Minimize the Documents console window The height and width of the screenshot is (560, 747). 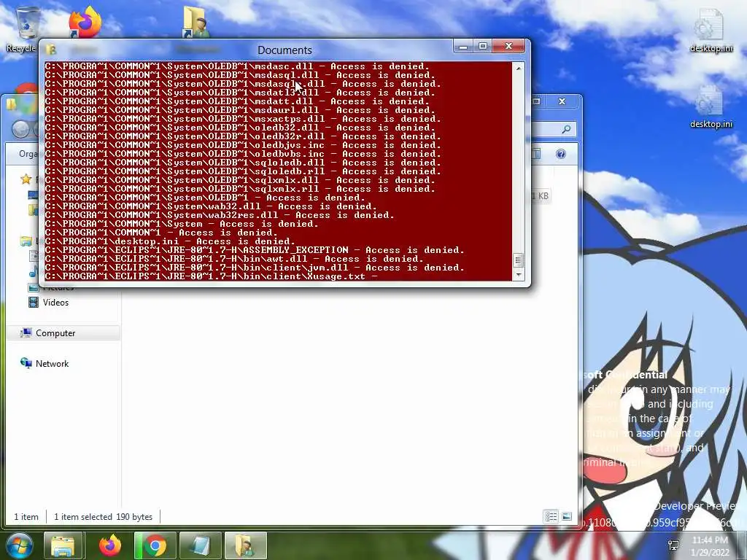click(462, 46)
